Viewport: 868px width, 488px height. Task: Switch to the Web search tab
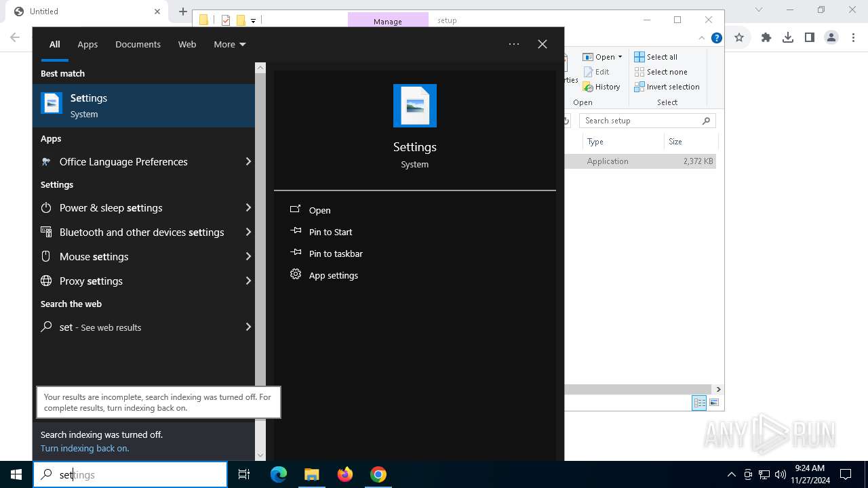pyautogui.click(x=187, y=44)
